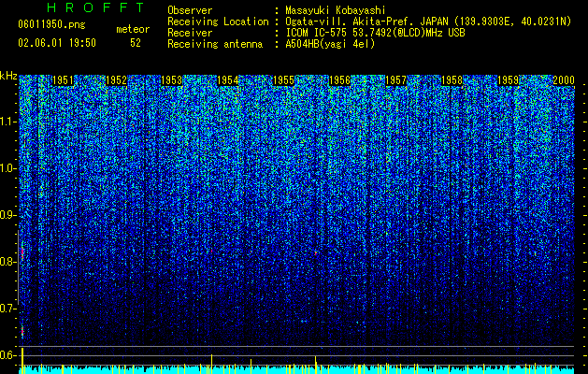Click the date 02.06.01 19:50
This screenshot has height=374, width=588.
pos(57,43)
